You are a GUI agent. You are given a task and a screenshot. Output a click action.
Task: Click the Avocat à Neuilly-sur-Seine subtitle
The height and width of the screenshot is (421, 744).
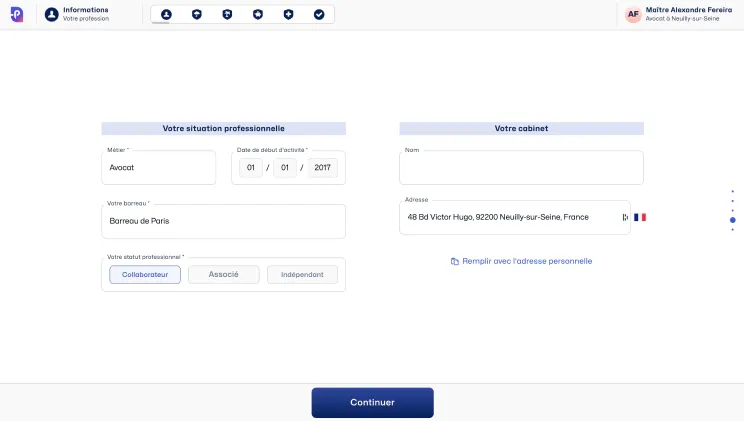(682, 19)
